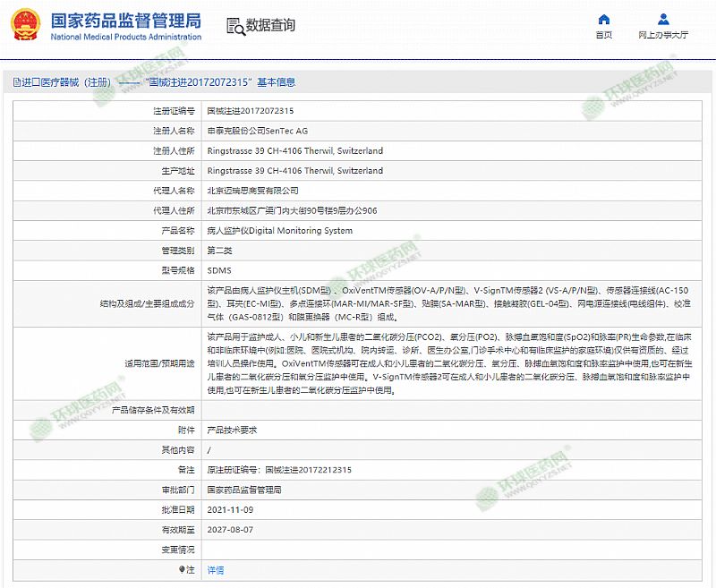The height and width of the screenshot is (588, 716).
Task: Click the 首页 home icon
Action: [604, 19]
